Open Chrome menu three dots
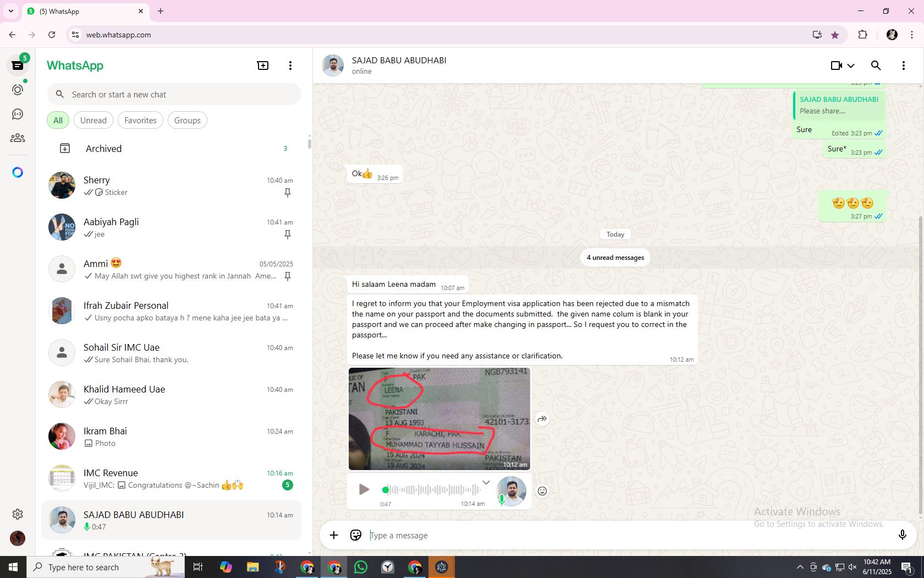 point(912,35)
